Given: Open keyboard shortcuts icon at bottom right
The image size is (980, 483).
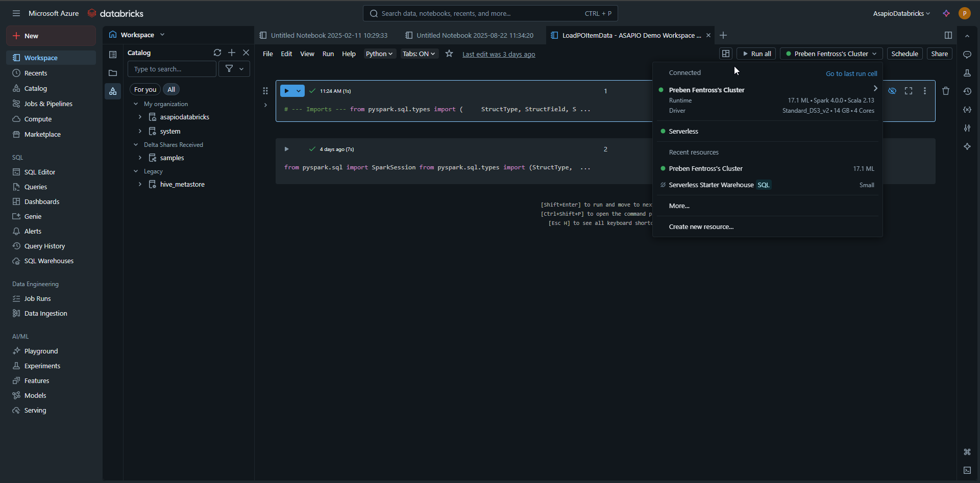Looking at the screenshot, I should (x=967, y=452).
